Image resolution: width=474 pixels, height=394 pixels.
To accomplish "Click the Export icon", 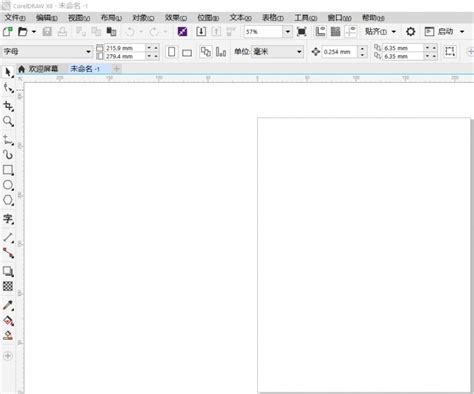I will point(216,32).
